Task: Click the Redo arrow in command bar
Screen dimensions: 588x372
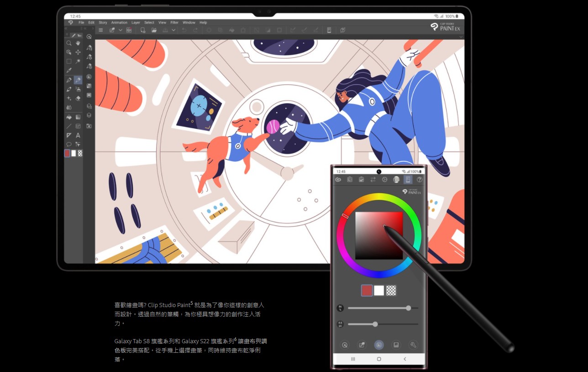Action: tap(195, 30)
